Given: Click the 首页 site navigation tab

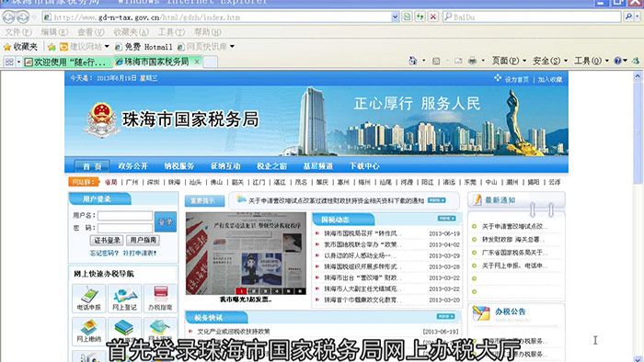Looking at the screenshot, I should [92, 166].
